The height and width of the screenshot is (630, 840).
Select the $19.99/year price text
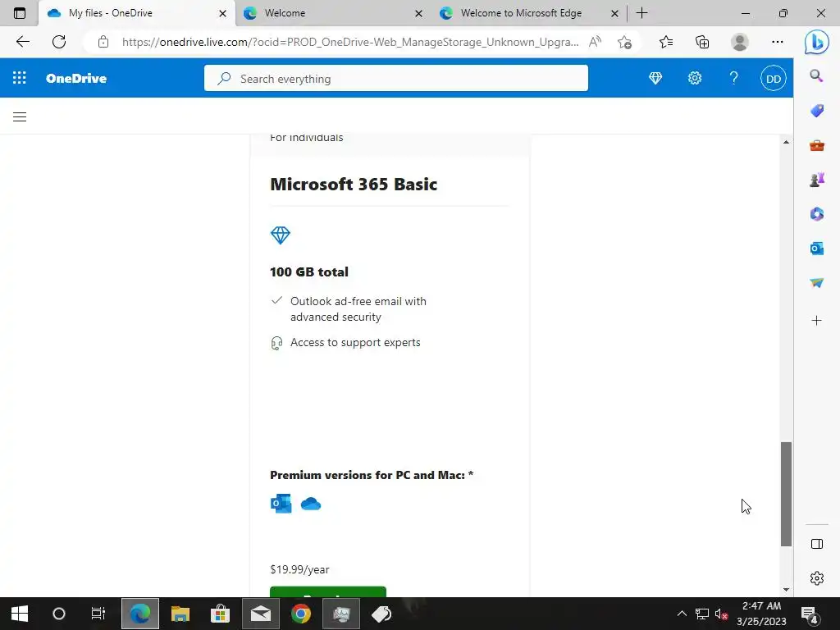(299, 569)
